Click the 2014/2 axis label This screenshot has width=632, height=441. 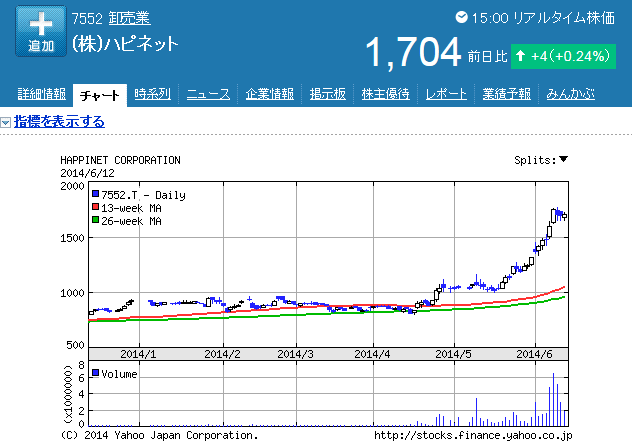point(222,354)
